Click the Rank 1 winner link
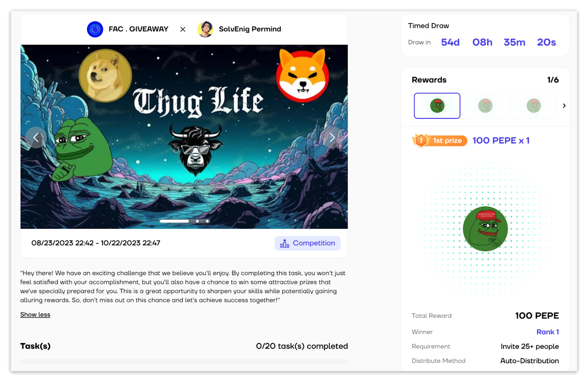This screenshot has width=588, height=382. tap(548, 332)
